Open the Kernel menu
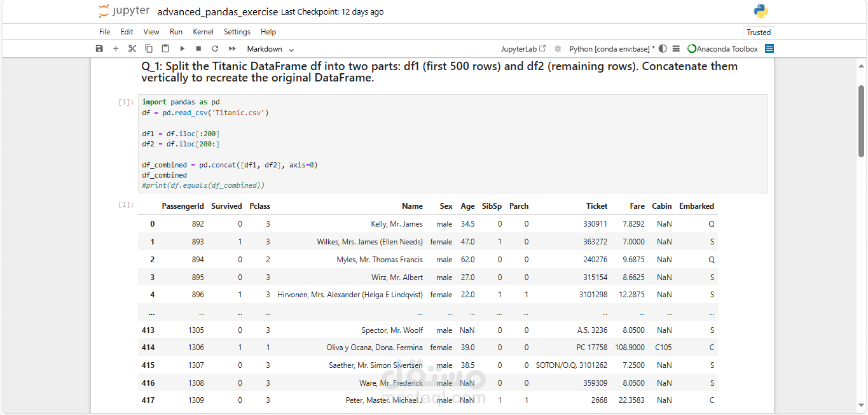The width and height of the screenshot is (868, 415). click(x=203, y=32)
